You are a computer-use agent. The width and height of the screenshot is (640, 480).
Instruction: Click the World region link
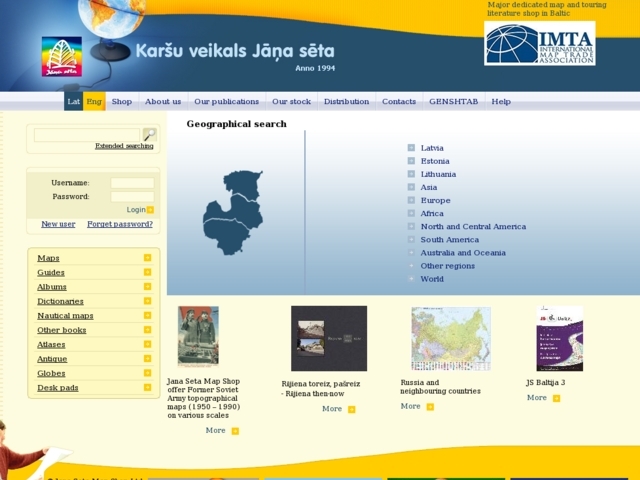[432, 279]
